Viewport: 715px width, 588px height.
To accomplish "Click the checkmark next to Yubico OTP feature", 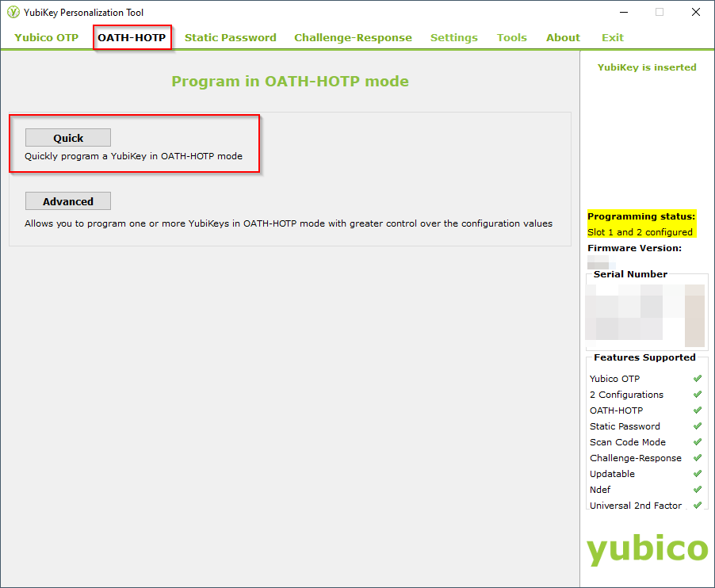I will (x=697, y=378).
